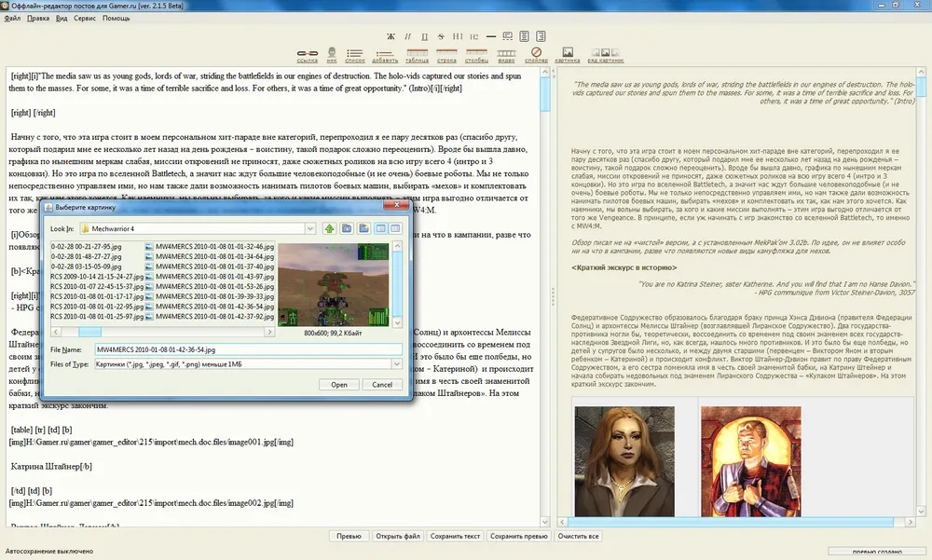This screenshot has width=932, height=560.
Task: Switch the file dialog to Details view
Action: [395, 228]
